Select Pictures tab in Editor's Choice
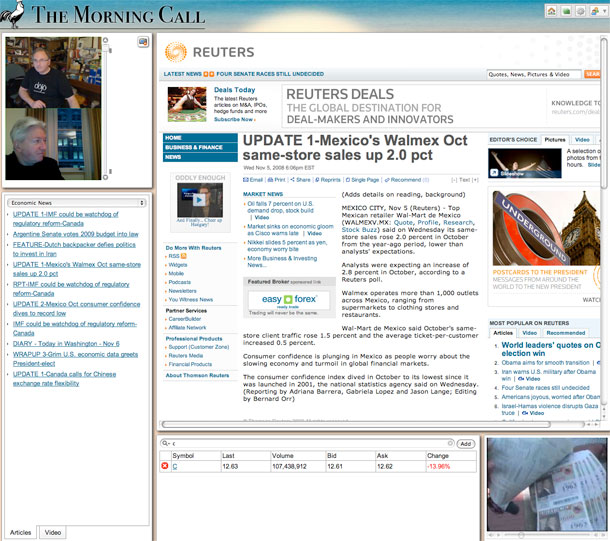 click(555, 140)
